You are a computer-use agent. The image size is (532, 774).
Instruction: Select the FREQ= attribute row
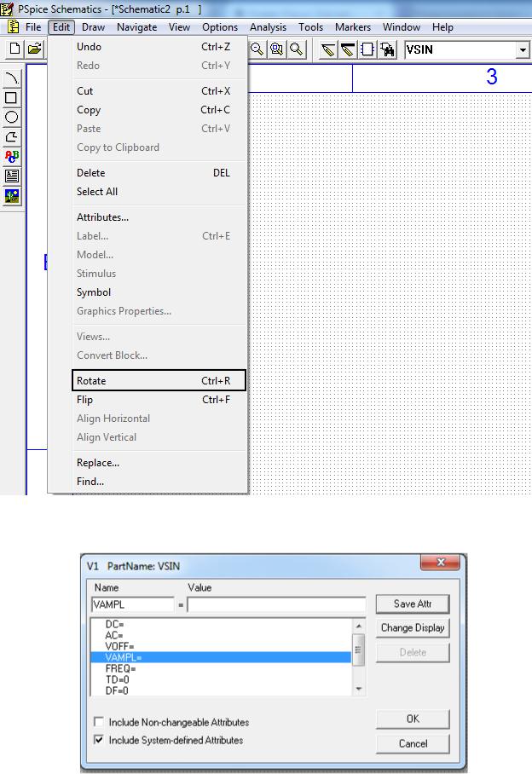[x=221, y=668]
